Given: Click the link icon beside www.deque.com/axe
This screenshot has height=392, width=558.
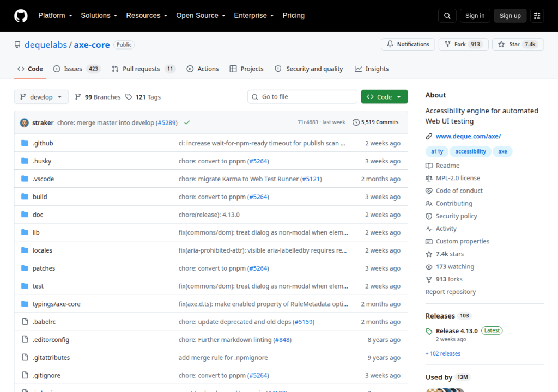Looking at the screenshot, I should click(429, 136).
